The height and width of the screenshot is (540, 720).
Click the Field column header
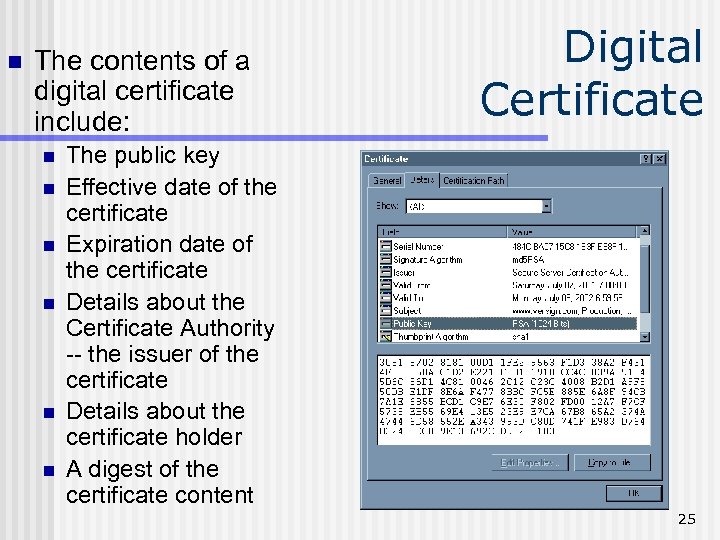tap(442, 232)
